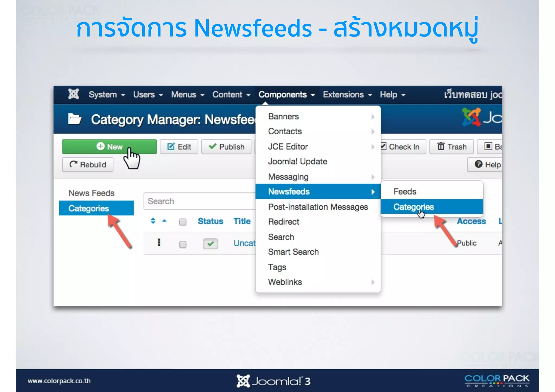Click the plus icon on New button

100,146
